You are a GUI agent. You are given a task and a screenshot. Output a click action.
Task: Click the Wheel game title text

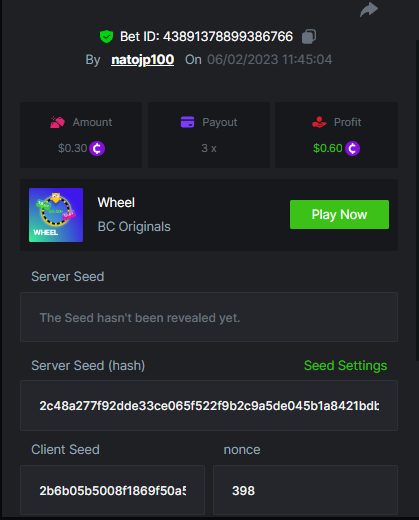click(x=116, y=202)
